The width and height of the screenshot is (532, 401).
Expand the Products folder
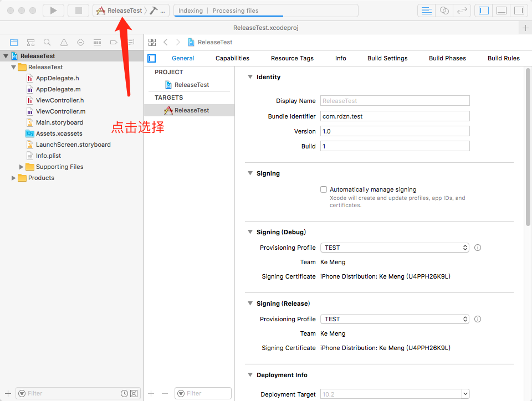(x=13, y=178)
